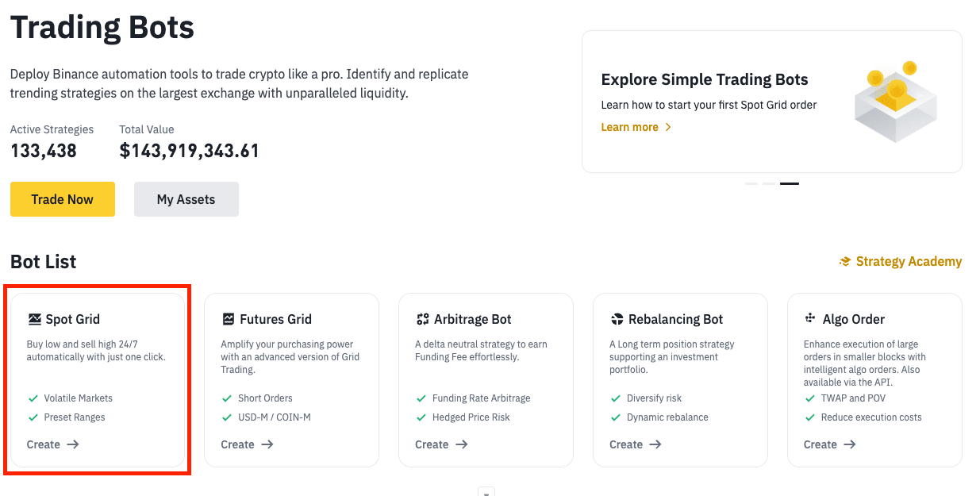The image size is (980, 496).
Task: Click the Algo Order icon
Action: pyautogui.click(x=811, y=318)
